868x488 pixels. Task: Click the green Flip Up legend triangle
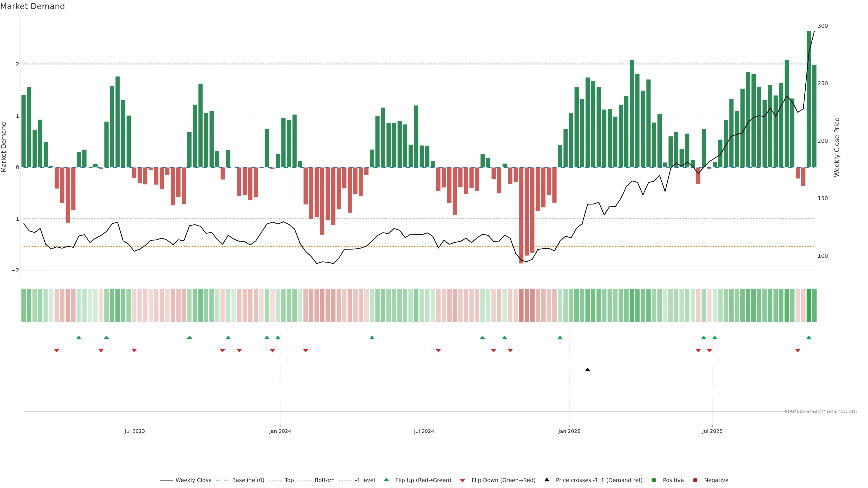[x=387, y=480]
